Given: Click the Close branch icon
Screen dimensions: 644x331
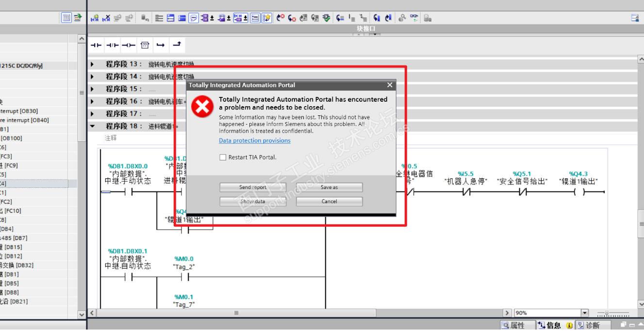Looking at the screenshot, I should point(177,45).
